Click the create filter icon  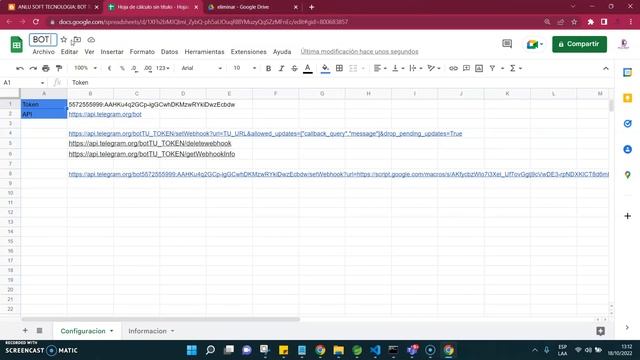[x=492, y=69]
